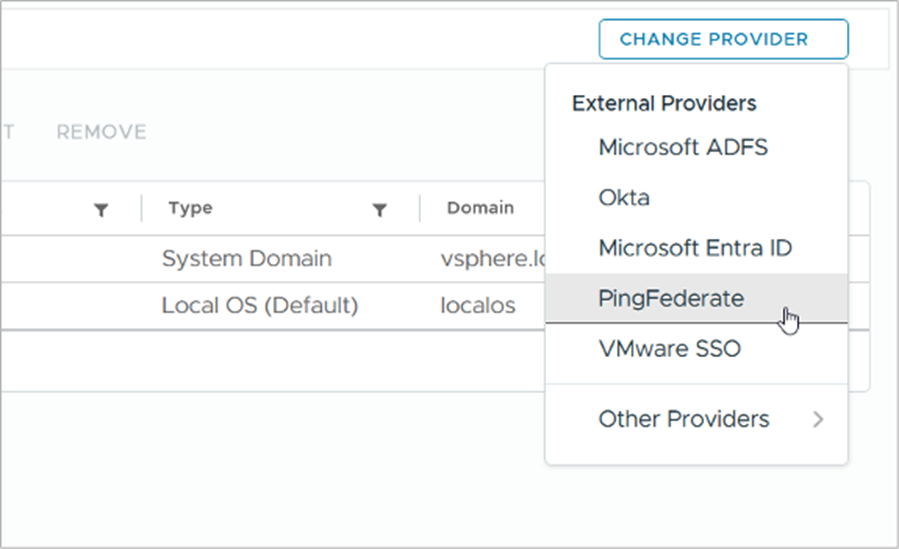Viewport: 899px width, 549px height.
Task: Select the Local OS (Default) cell
Action: pos(260,306)
